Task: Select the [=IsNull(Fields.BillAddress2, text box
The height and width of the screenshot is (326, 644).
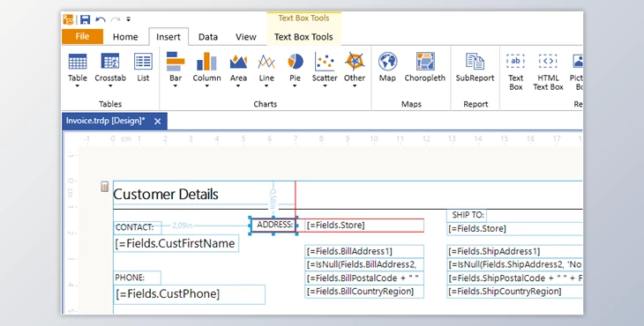Action: point(364,265)
